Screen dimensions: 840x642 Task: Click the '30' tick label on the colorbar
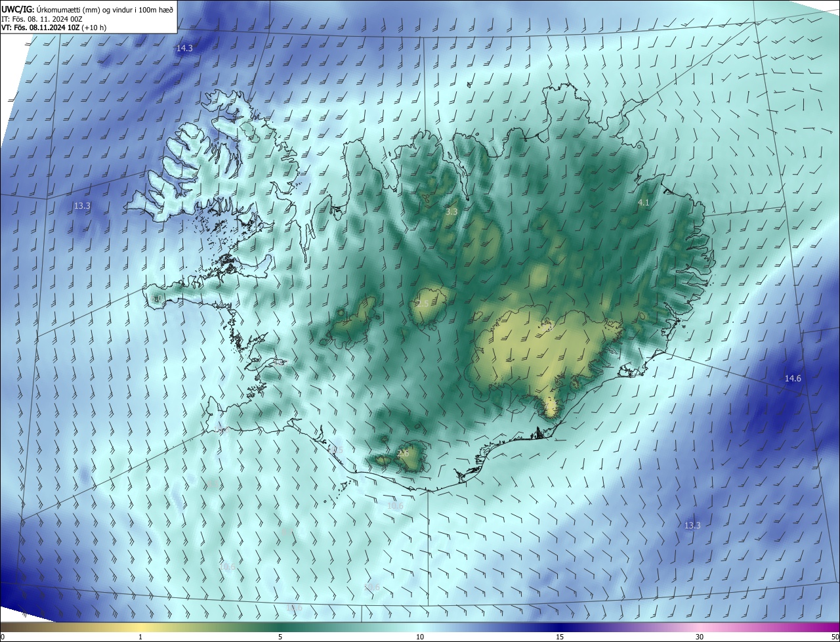tap(700, 637)
